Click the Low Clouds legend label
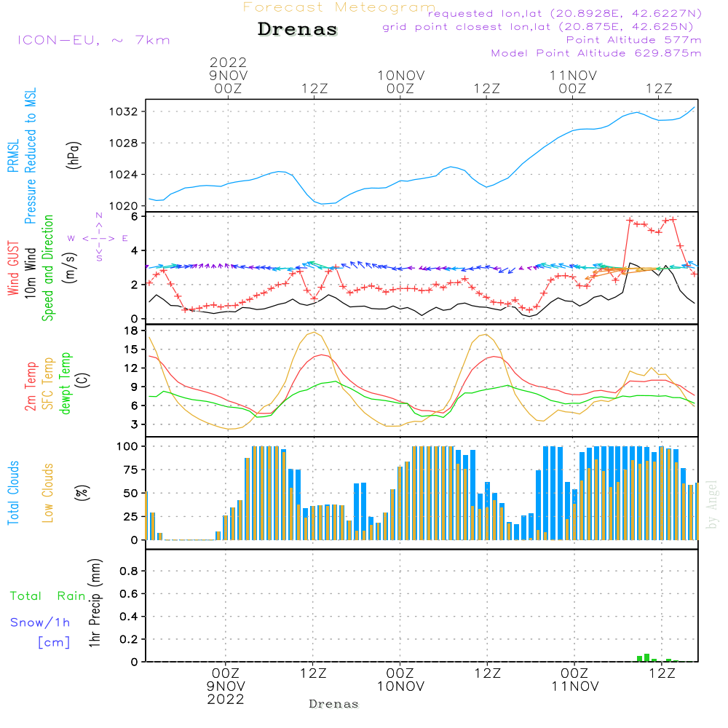728x728 pixels. pyautogui.click(x=49, y=493)
